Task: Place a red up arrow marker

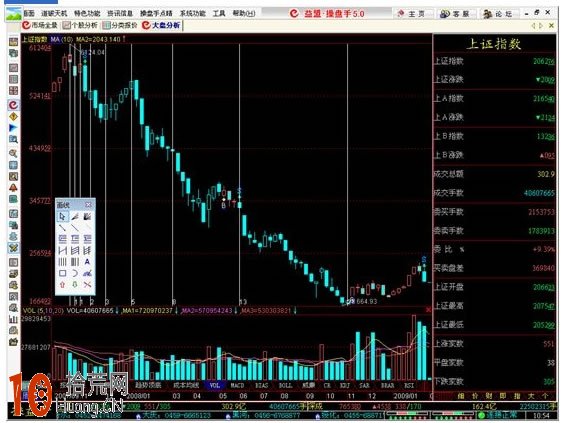Action: pos(63,285)
